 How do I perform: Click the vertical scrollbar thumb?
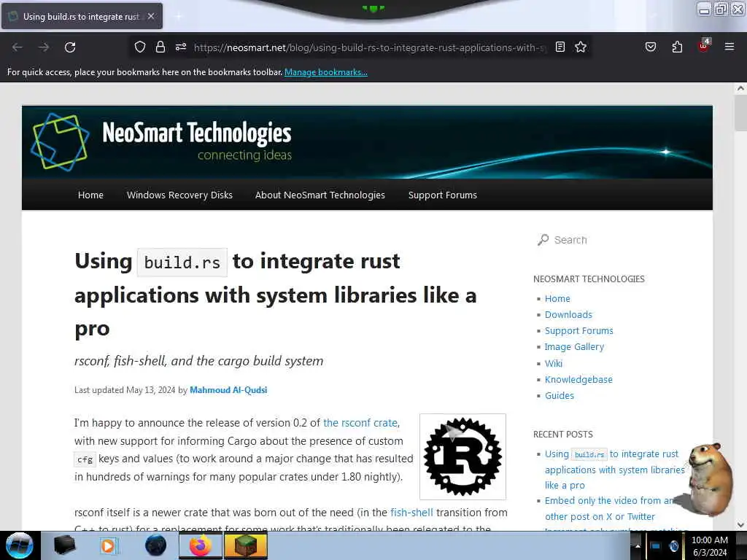740,112
